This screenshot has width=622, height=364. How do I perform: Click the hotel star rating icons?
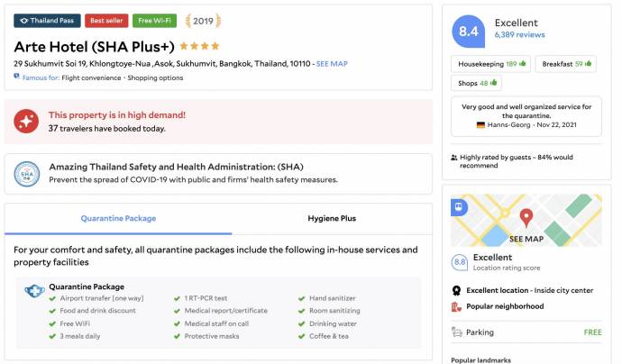(199, 46)
